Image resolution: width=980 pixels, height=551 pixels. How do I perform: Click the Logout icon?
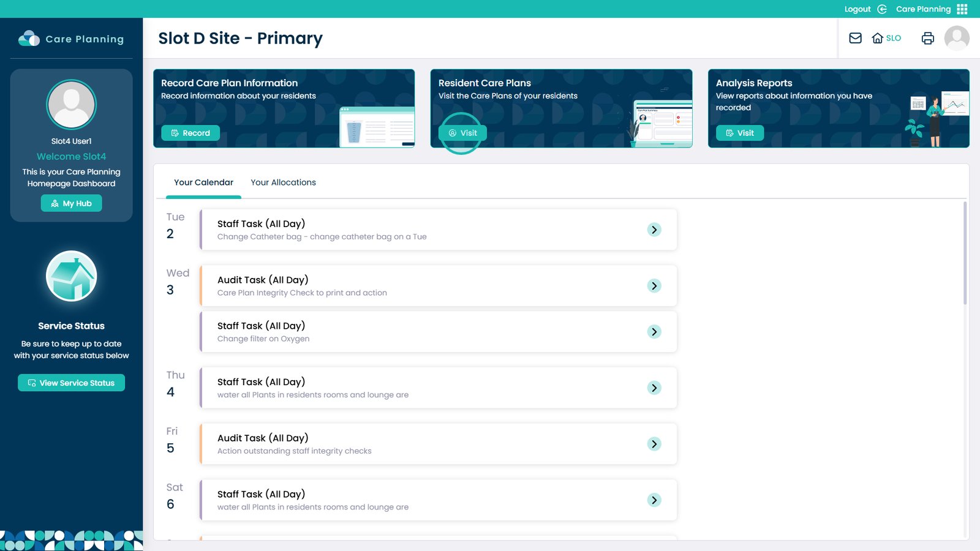click(x=882, y=9)
